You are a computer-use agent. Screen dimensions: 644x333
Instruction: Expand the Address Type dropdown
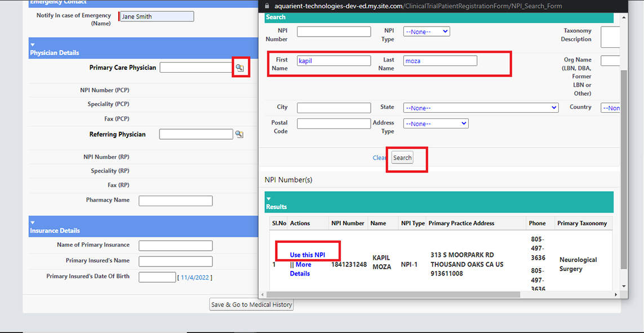pyautogui.click(x=435, y=123)
